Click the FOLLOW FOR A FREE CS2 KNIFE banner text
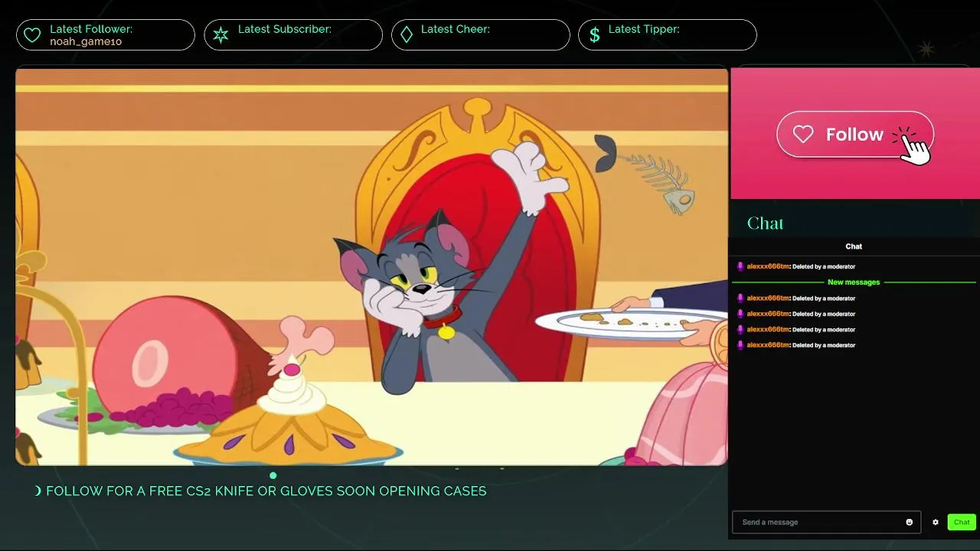Viewport: 980px width, 551px height. [x=266, y=491]
